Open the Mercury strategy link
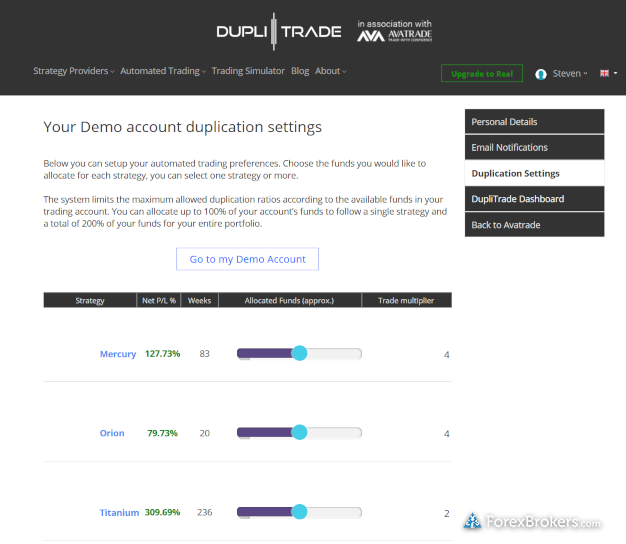This screenshot has height=544, width=626. (118, 354)
